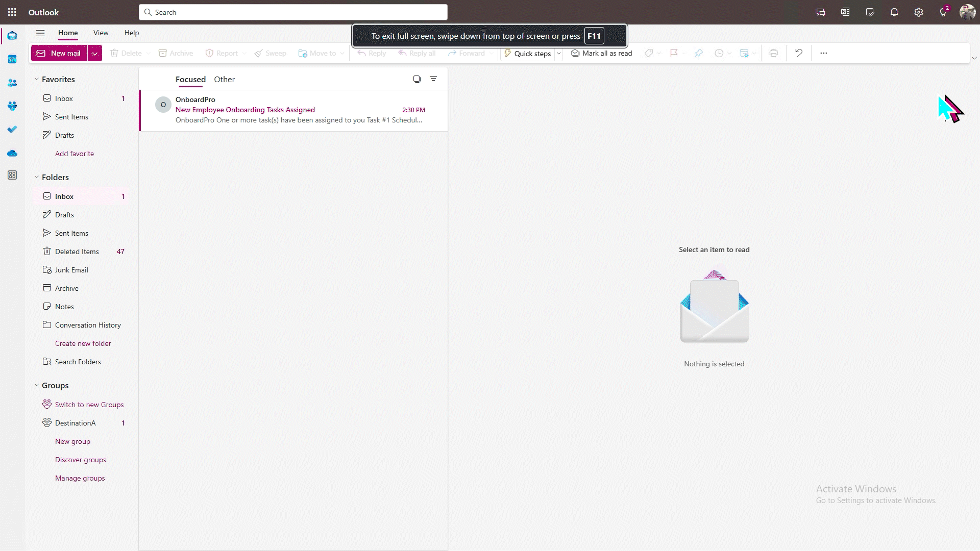Image resolution: width=980 pixels, height=551 pixels.
Task: Open the Quick steps dropdown arrow
Action: pyautogui.click(x=559, y=54)
